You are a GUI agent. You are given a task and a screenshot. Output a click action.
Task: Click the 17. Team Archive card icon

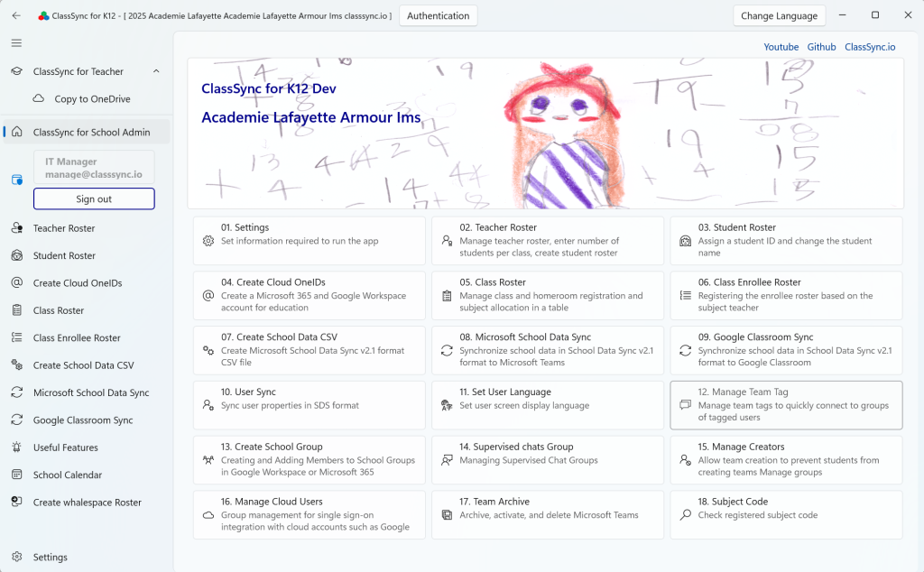coord(447,515)
